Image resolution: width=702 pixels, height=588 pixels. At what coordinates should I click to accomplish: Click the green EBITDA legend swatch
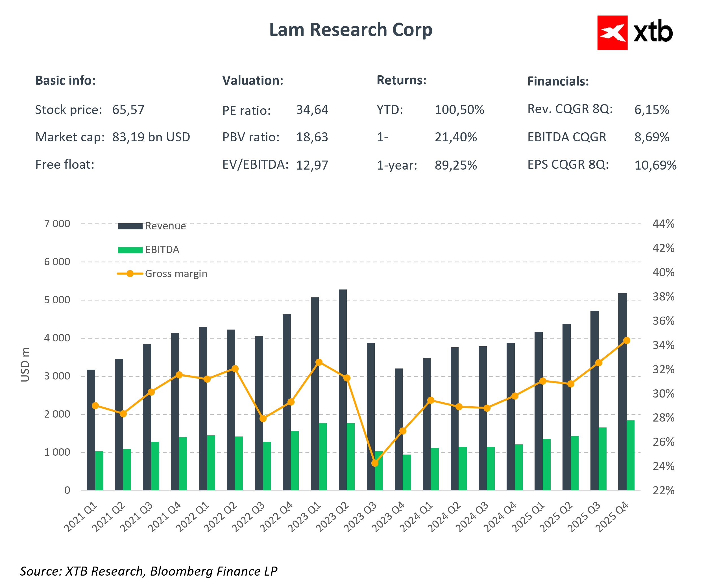tap(130, 250)
